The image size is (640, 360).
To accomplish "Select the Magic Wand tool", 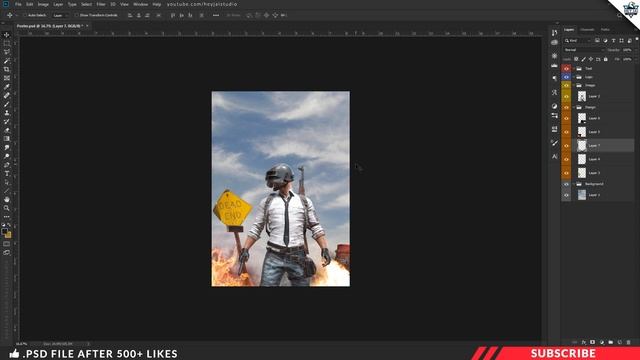I will pyautogui.click(x=7, y=61).
